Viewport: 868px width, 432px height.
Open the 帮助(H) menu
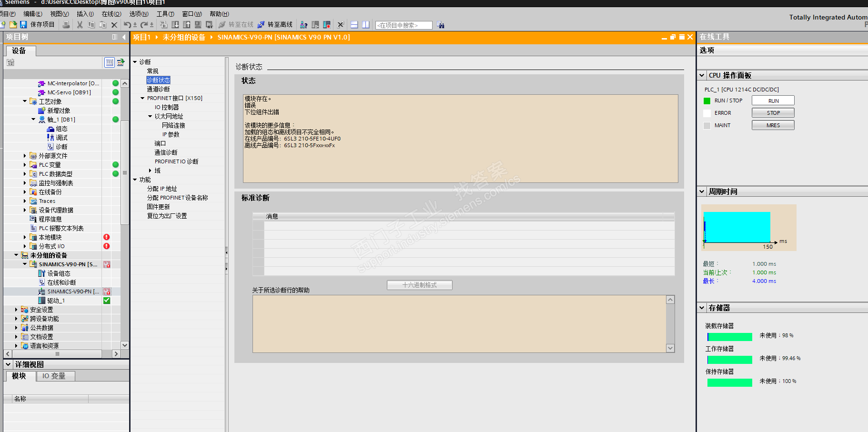[x=219, y=14]
